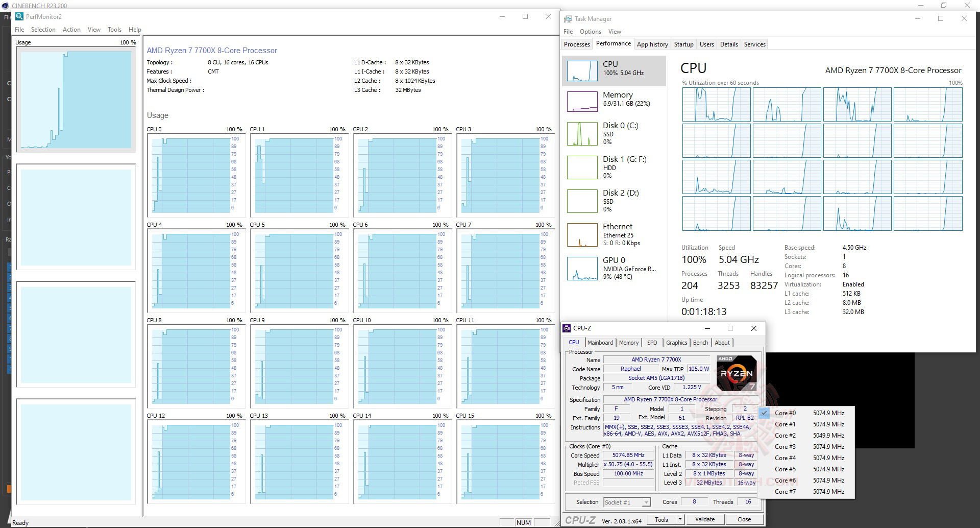Click the Bus Speed value '100.00 MHz'
Image resolution: width=980 pixels, height=528 pixels.
[628, 474]
